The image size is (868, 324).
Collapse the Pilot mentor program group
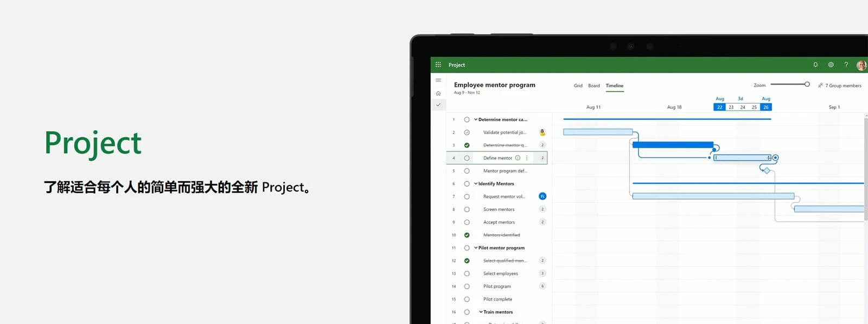click(x=476, y=247)
